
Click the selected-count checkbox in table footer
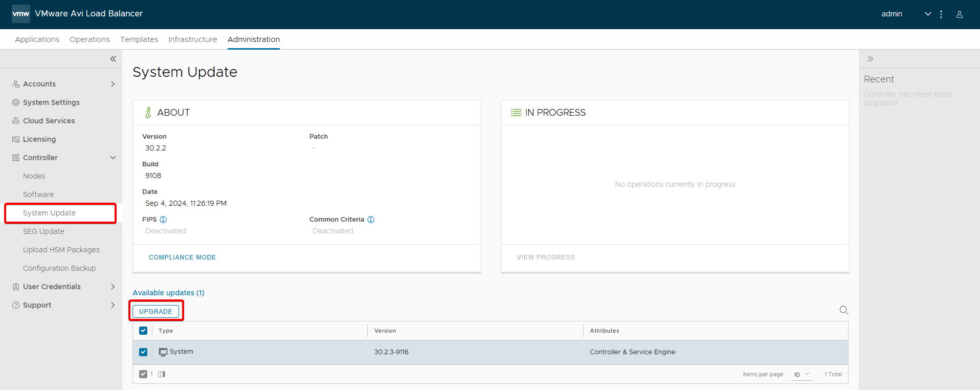143,374
